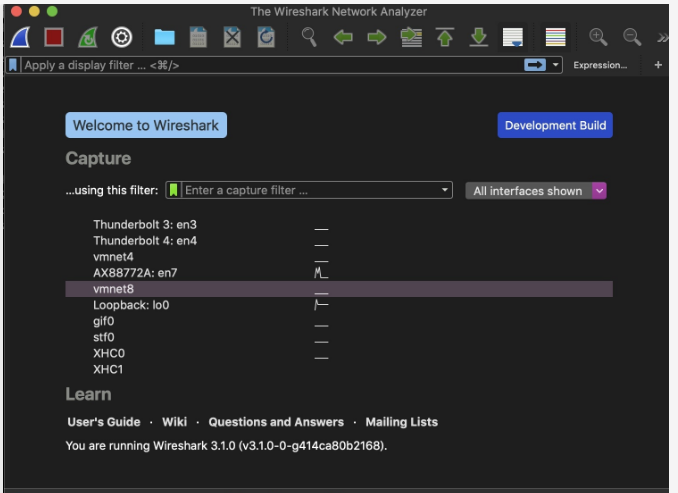Select the gif0 interface
The height and width of the screenshot is (493, 678).
click(104, 321)
